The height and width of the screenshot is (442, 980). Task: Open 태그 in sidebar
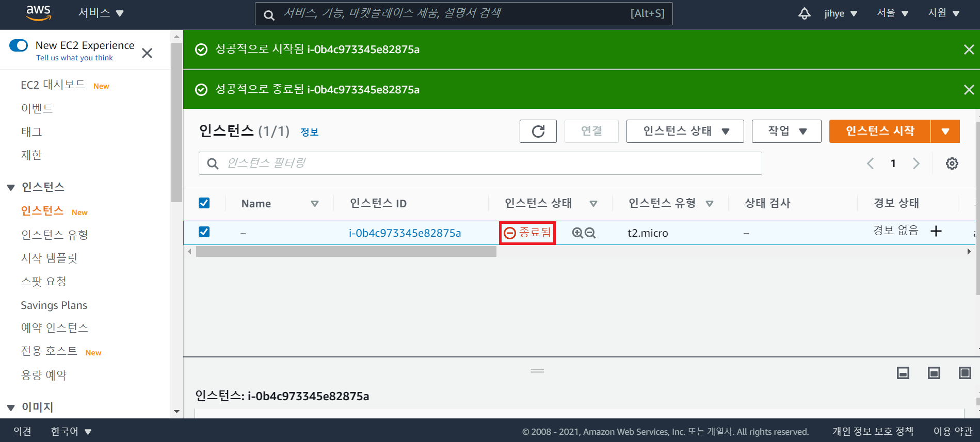(x=31, y=132)
